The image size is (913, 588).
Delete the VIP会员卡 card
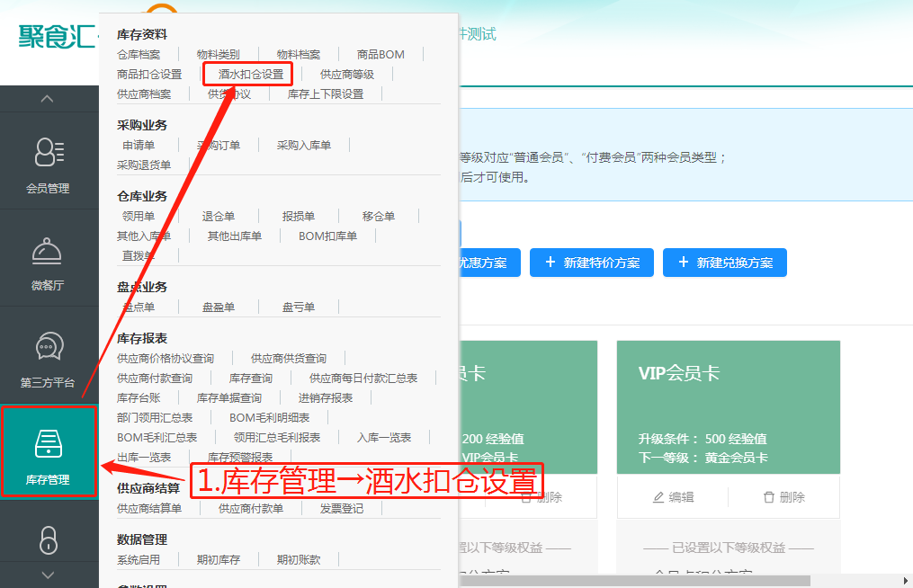(783, 497)
